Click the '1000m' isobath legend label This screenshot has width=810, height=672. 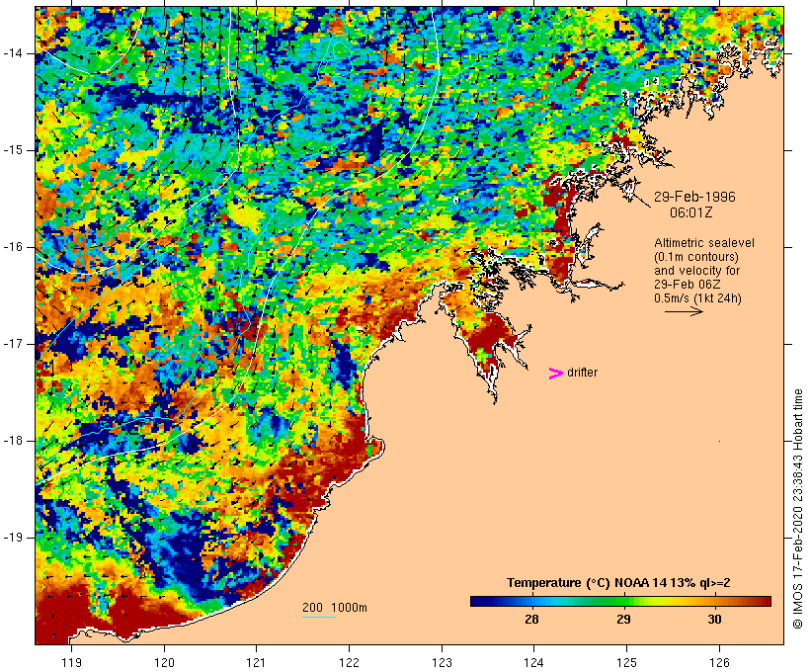pyautogui.click(x=350, y=608)
